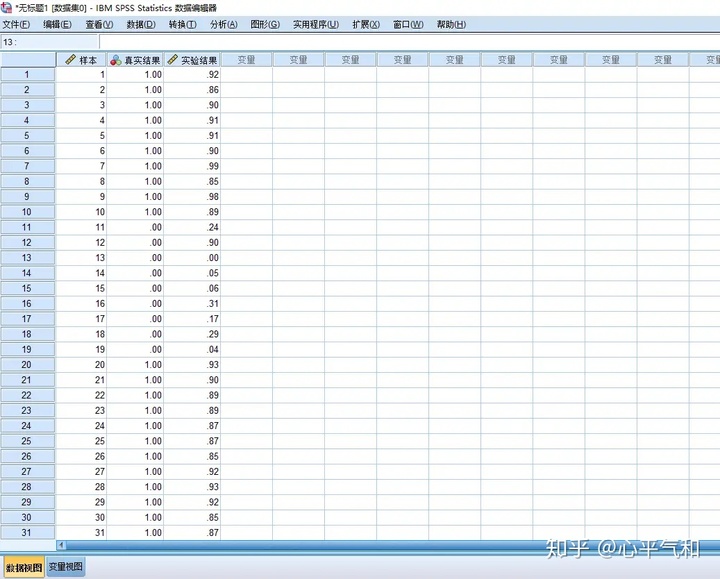Click 实验结果 cell .98 in row 9

click(x=192, y=197)
